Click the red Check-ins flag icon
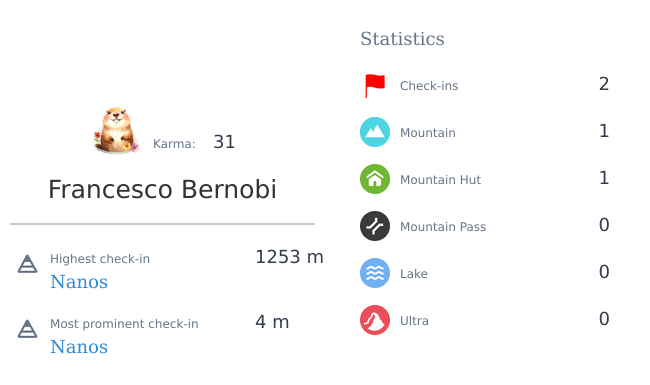This screenshot has height=385, width=650. [x=375, y=85]
